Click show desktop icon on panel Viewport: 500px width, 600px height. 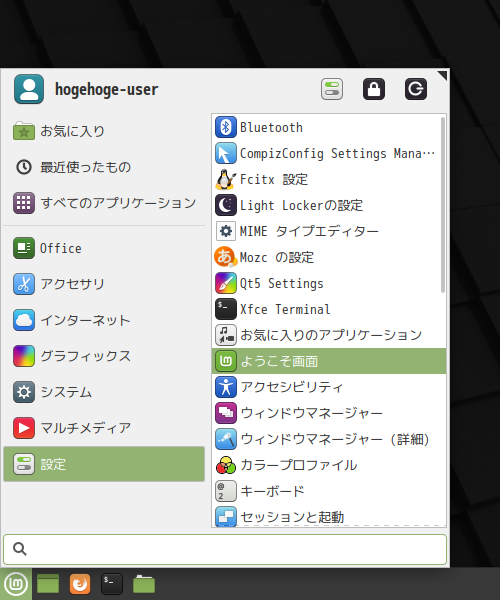point(48,584)
